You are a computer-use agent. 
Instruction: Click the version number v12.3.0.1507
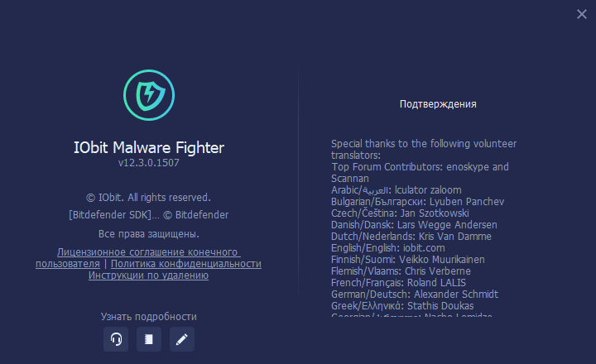(x=149, y=163)
